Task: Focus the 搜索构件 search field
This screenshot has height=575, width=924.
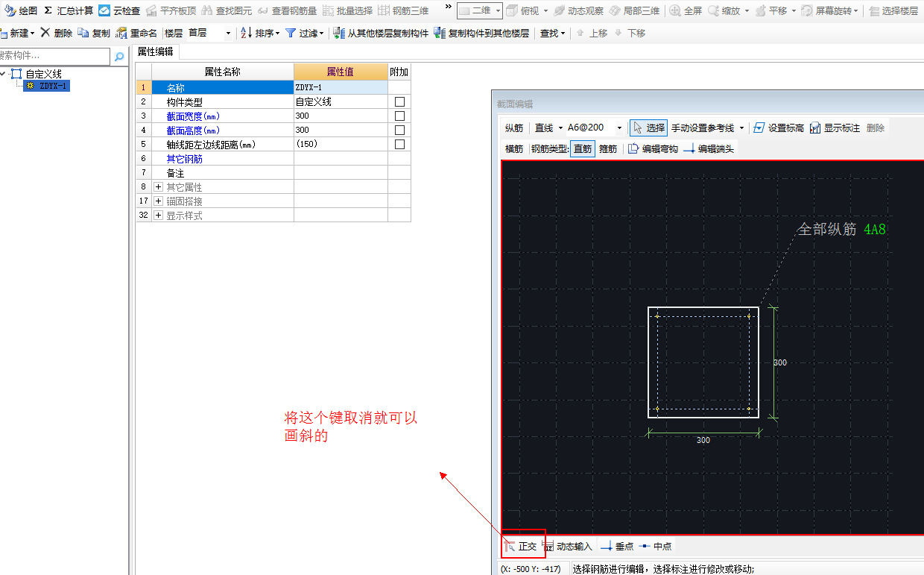Action: [x=54, y=56]
